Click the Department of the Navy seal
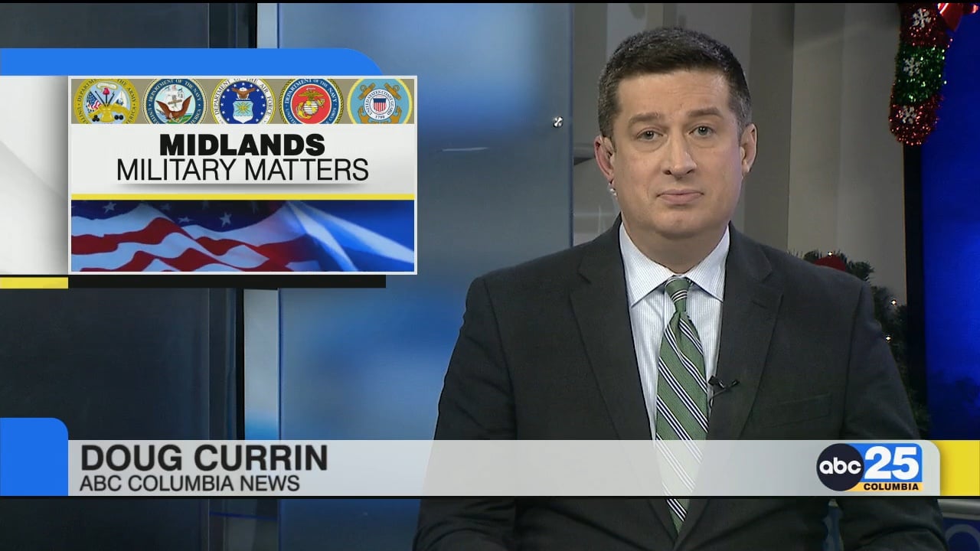The image size is (980, 551). tap(175, 101)
